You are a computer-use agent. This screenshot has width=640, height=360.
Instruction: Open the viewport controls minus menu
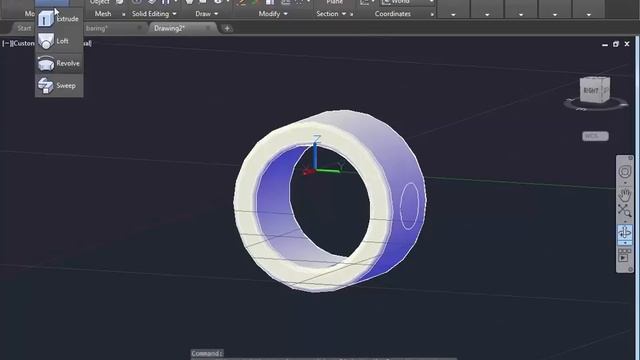point(6,43)
